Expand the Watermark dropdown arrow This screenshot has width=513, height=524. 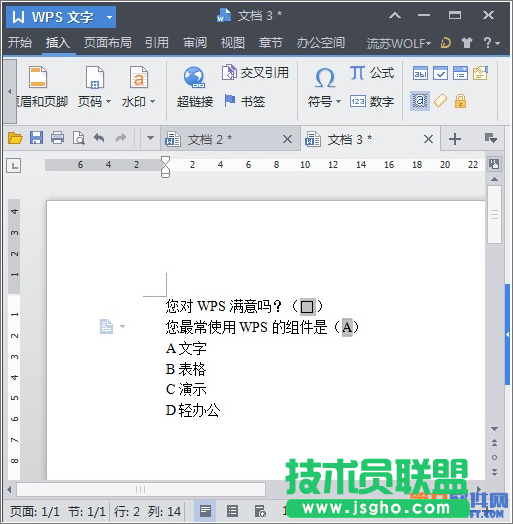pos(152,101)
